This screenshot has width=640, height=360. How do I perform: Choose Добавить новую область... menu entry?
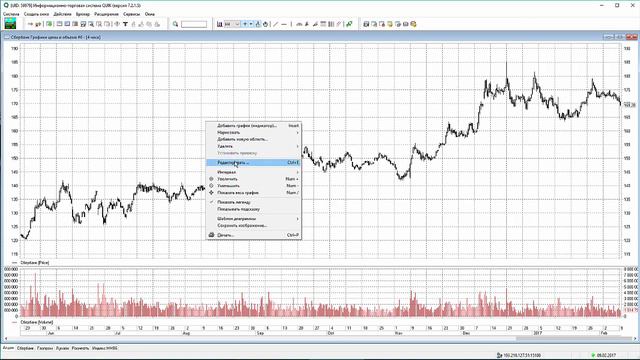pos(254,139)
